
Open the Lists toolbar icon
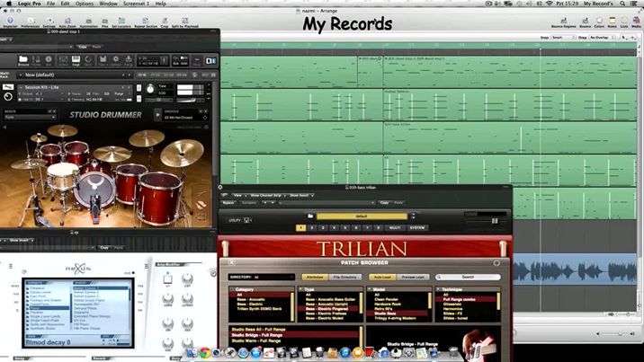pyautogui.click(x=624, y=22)
